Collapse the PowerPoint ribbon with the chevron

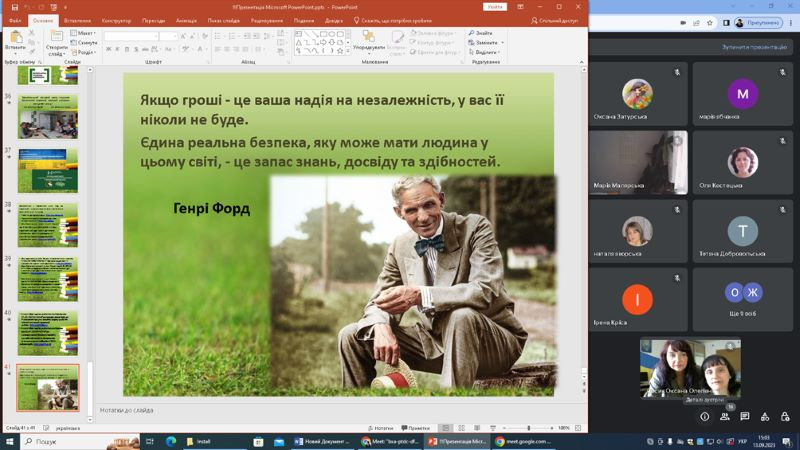581,62
